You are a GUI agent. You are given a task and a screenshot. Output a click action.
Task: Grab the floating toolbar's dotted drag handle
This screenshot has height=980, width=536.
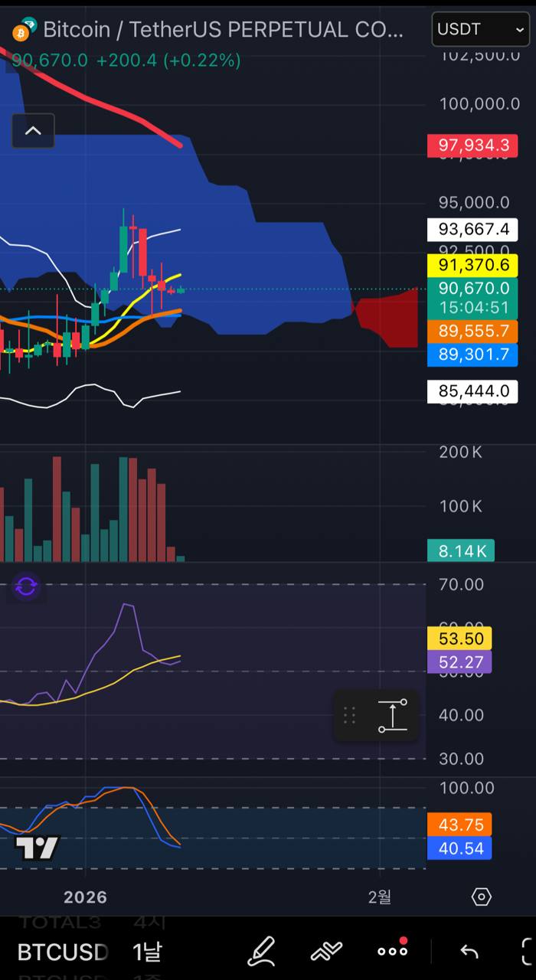[349, 716]
